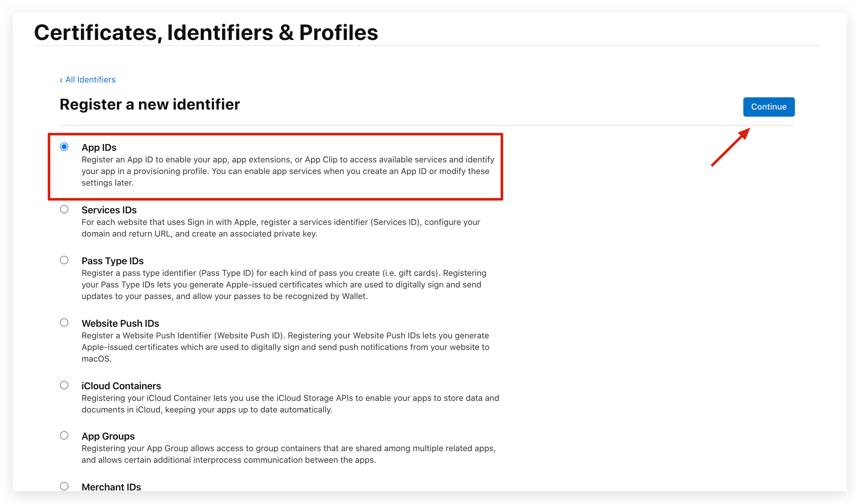Click the Sign in with Apple description text
Screen dimensions: 860x504
click(280, 228)
